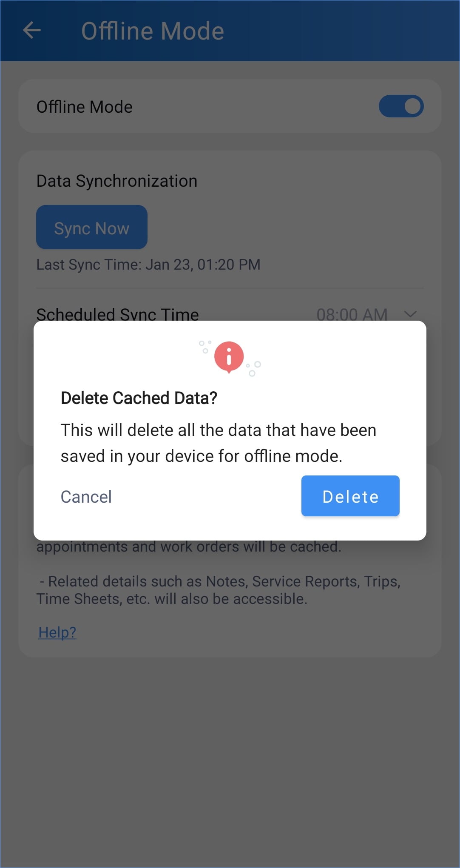This screenshot has width=460, height=868.
Task: Open the 08:00 AM time selector
Action: click(x=352, y=315)
